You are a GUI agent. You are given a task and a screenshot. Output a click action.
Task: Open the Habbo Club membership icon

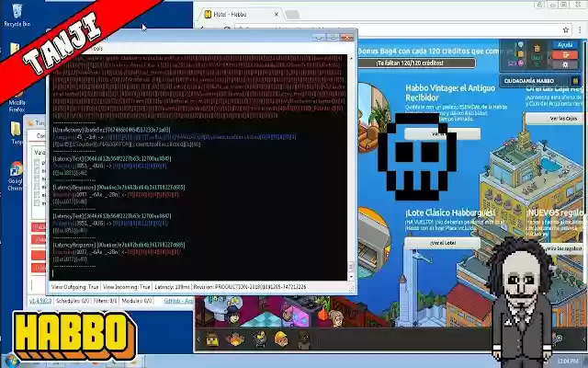[537, 49]
